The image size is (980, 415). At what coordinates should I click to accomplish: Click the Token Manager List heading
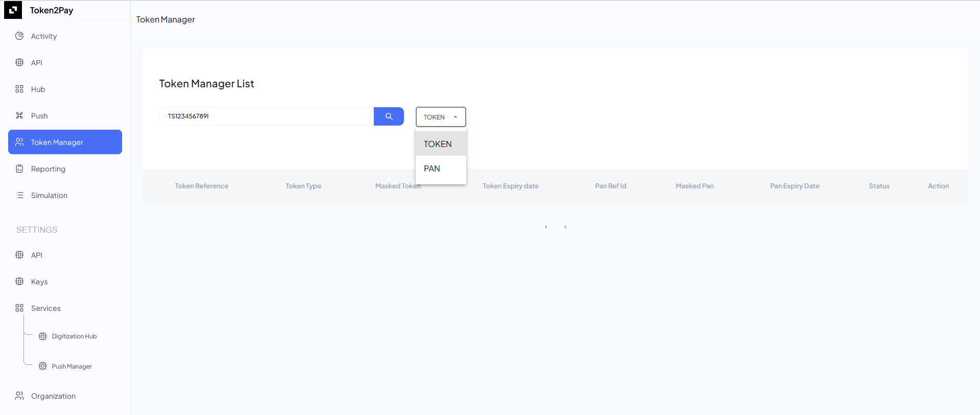[x=206, y=84]
